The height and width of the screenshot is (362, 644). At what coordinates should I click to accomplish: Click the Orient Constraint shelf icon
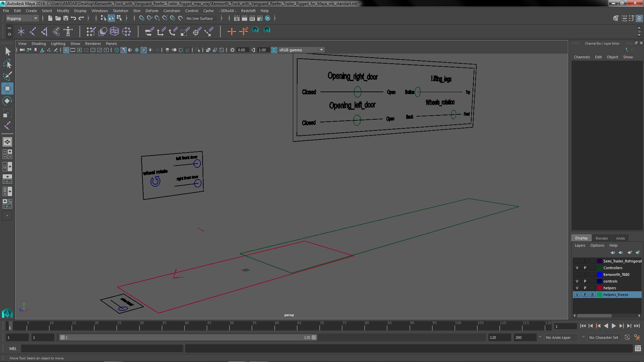click(173, 32)
